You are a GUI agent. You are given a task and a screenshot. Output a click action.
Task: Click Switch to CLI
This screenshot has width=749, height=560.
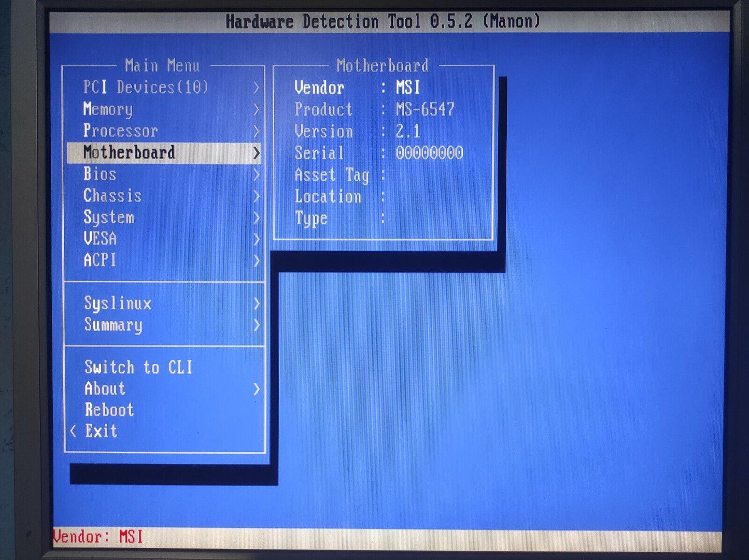[x=138, y=367]
